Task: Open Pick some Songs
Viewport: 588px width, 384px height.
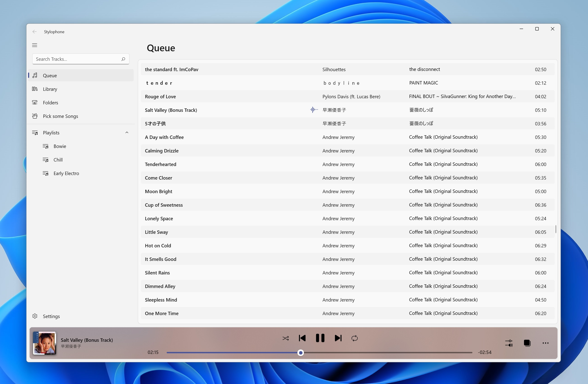Action: 60,116
